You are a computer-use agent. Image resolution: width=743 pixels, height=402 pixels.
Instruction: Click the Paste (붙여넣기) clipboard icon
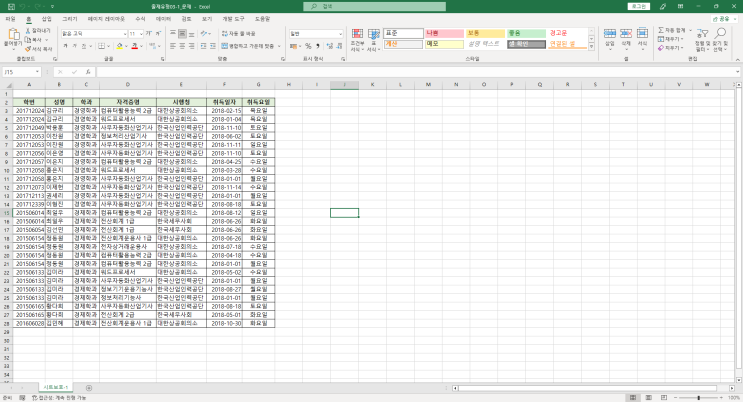coord(13,35)
